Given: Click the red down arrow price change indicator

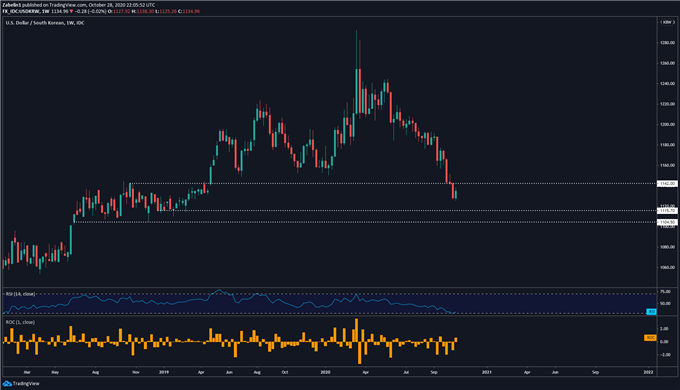Looking at the screenshot, I should (x=72, y=11).
